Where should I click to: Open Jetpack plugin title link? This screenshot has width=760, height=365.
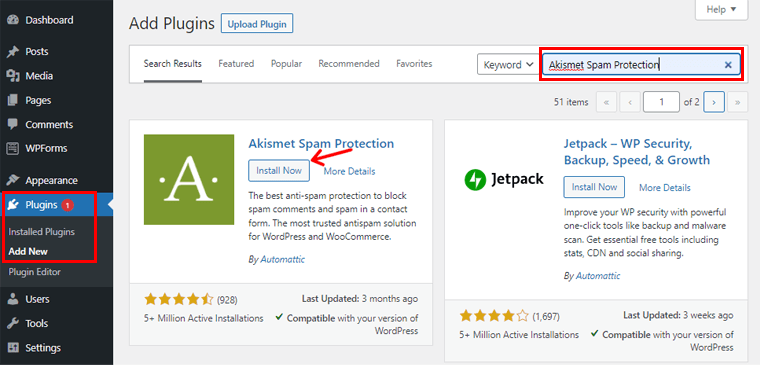pyautogui.click(x=637, y=152)
